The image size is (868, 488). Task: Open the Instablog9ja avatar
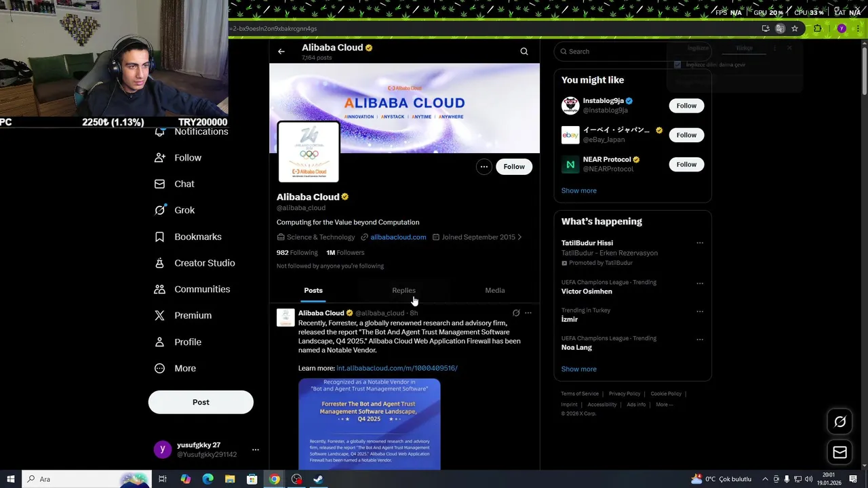[570, 105]
